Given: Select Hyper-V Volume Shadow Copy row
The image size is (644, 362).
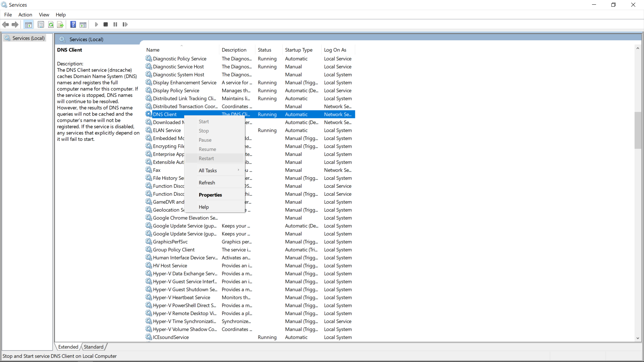Looking at the screenshot, I should (x=250, y=329).
